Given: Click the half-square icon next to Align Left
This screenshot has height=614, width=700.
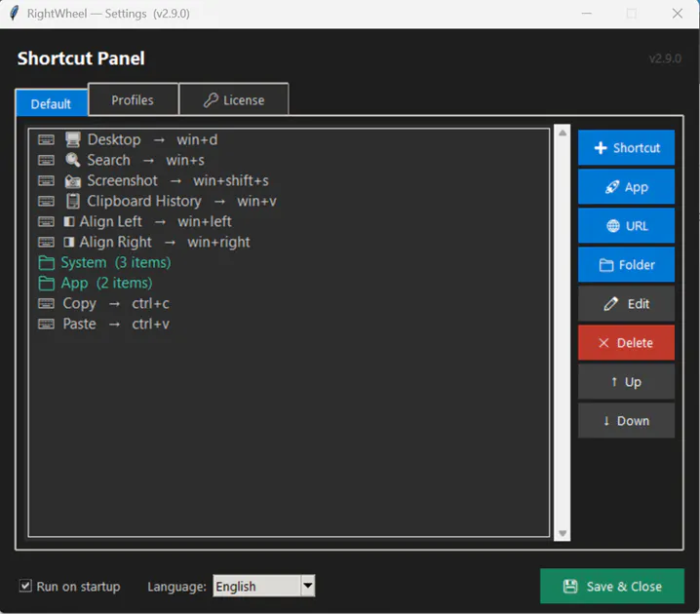Looking at the screenshot, I should [69, 222].
